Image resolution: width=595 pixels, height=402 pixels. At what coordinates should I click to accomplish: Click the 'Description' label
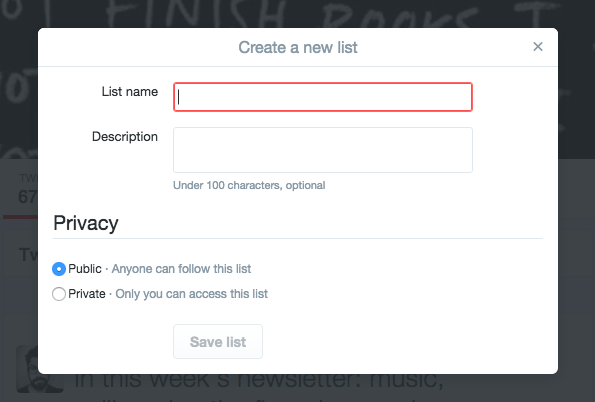click(125, 137)
